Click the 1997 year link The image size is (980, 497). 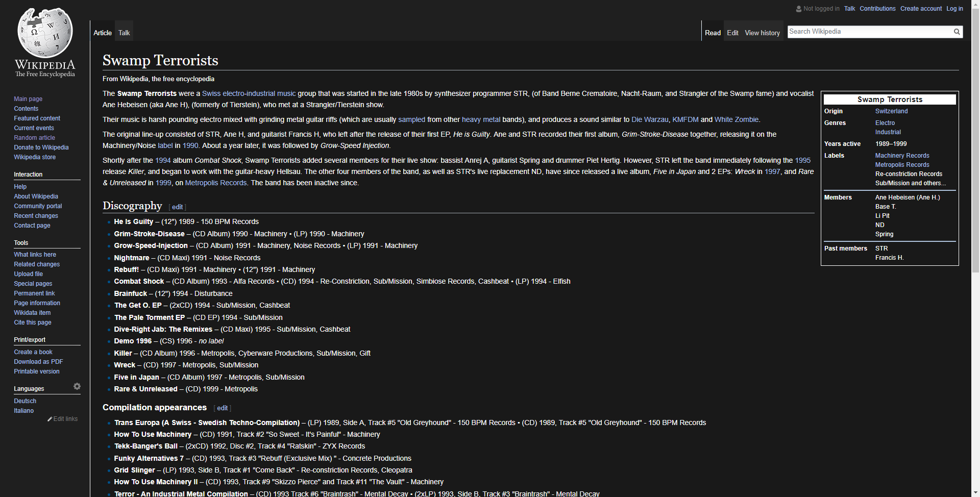[x=772, y=171]
